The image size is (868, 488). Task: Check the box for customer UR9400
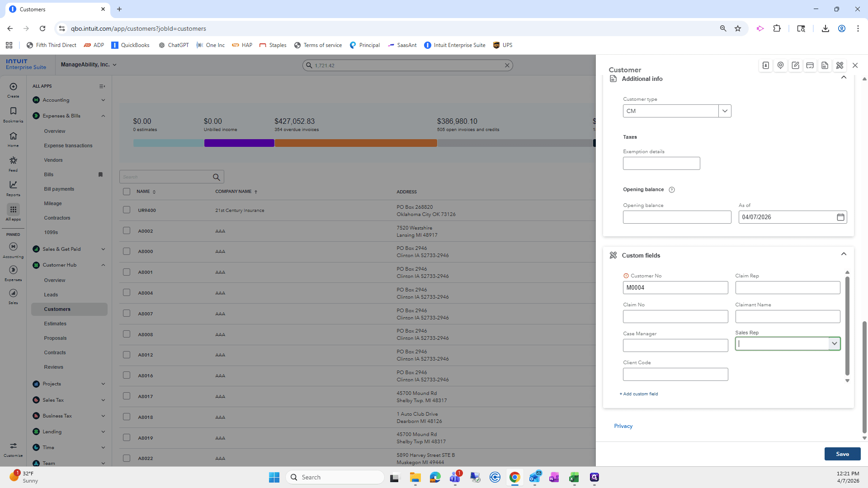127,210
